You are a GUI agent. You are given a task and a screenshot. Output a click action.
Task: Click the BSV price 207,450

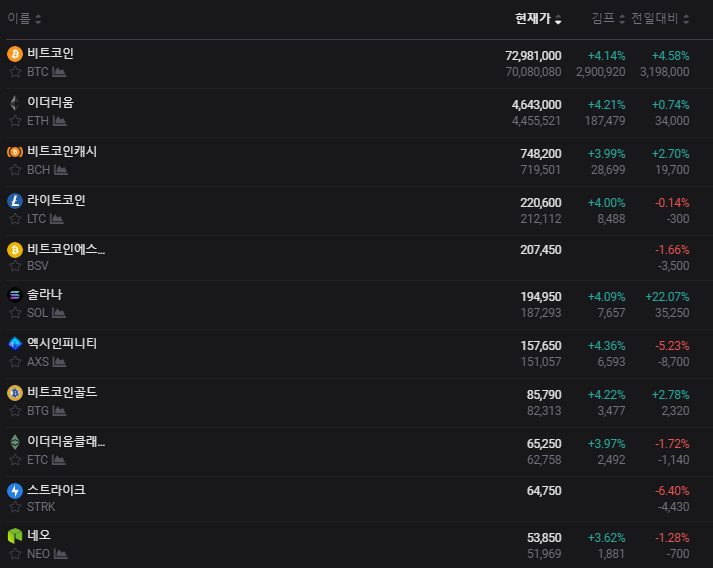pos(541,250)
